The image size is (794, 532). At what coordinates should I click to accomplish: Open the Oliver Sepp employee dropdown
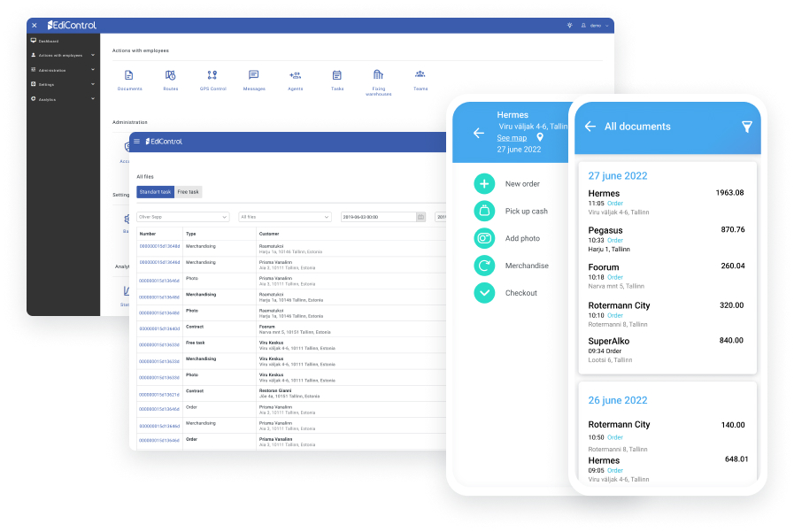click(183, 217)
